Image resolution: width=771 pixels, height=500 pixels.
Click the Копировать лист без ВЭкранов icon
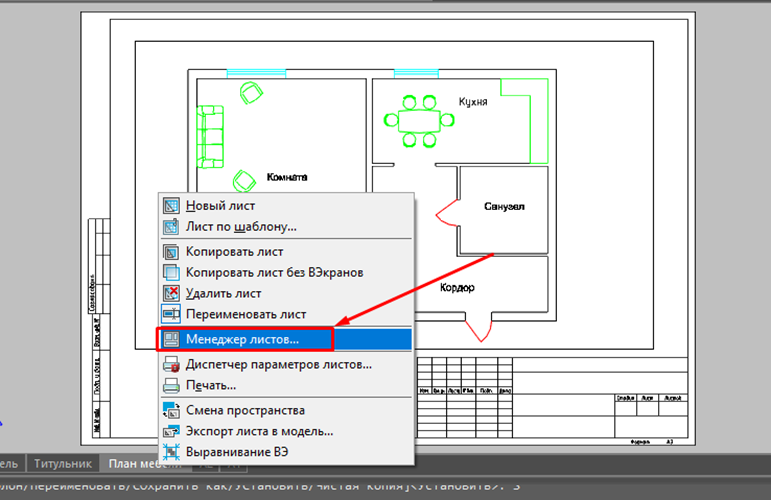pos(171,272)
